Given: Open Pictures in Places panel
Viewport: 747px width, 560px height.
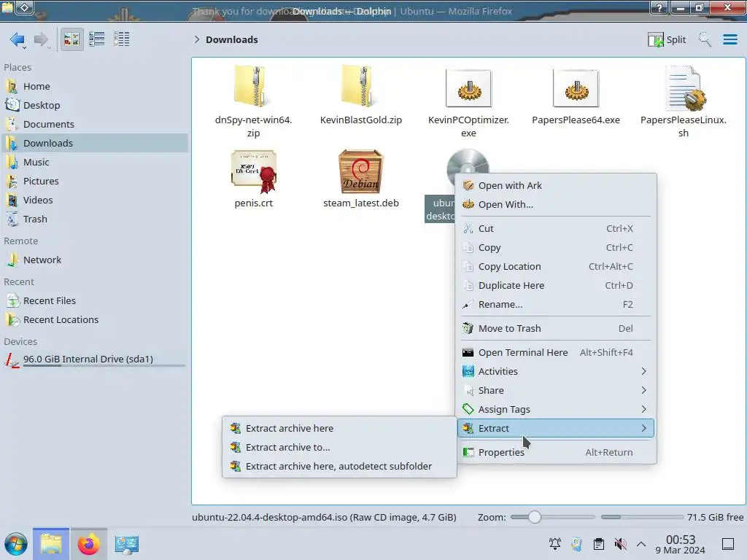Looking at the screenshot, I should [x=96, y=182].
